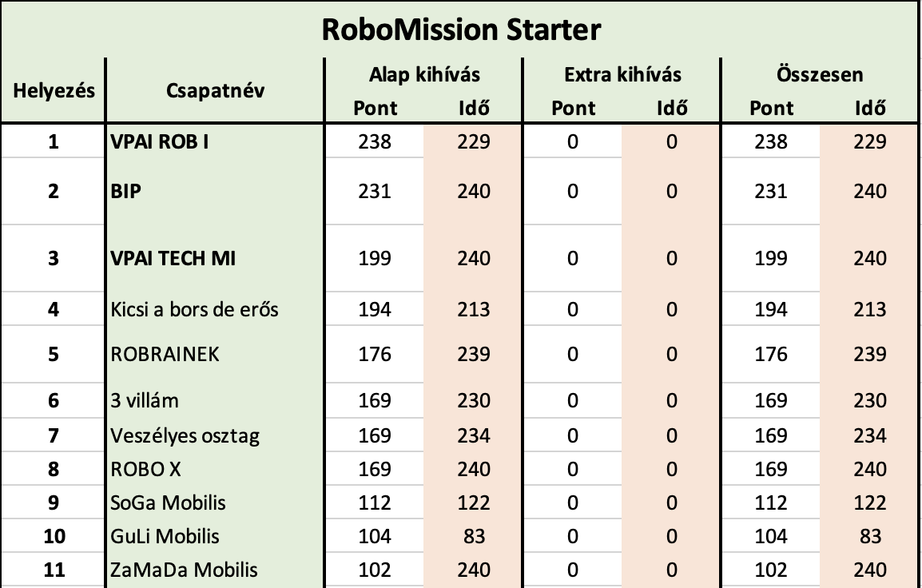922x588 pixels.
Task: Click the VPAI TECH MI team cell
Action: [x=215, y=258]
